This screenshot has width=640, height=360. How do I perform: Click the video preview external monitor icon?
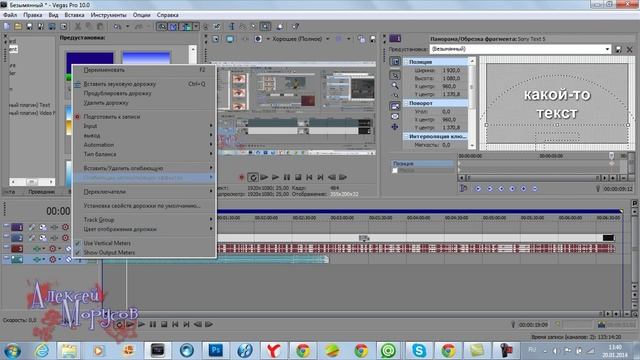[230, 39]
